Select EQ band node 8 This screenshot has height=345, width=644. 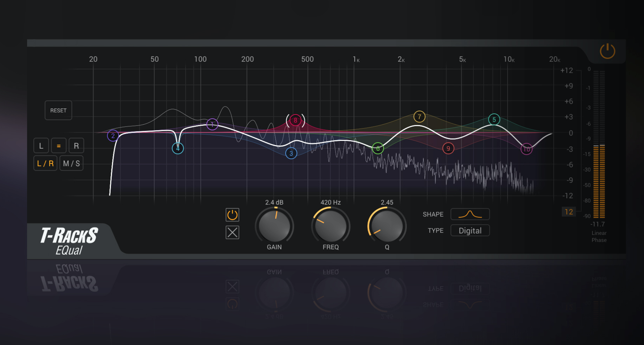pos(295,120)
